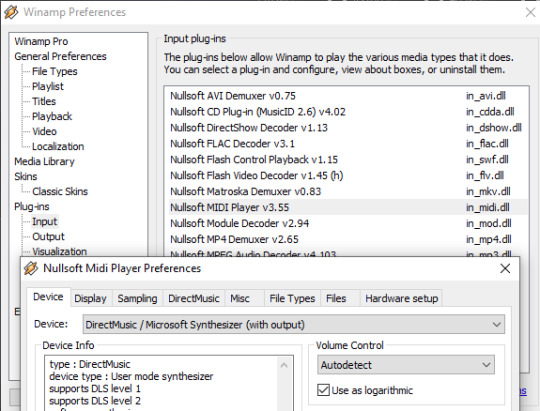This screenshot has height=411, width=540.
Task: Open the Video preferences page
Action: click(44, 131)
